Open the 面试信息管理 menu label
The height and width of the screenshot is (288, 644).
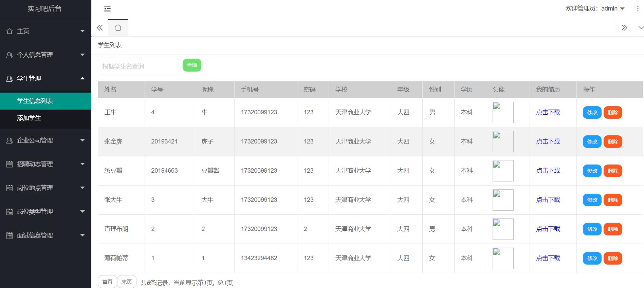pyautogui.click(x=35, y=235)
